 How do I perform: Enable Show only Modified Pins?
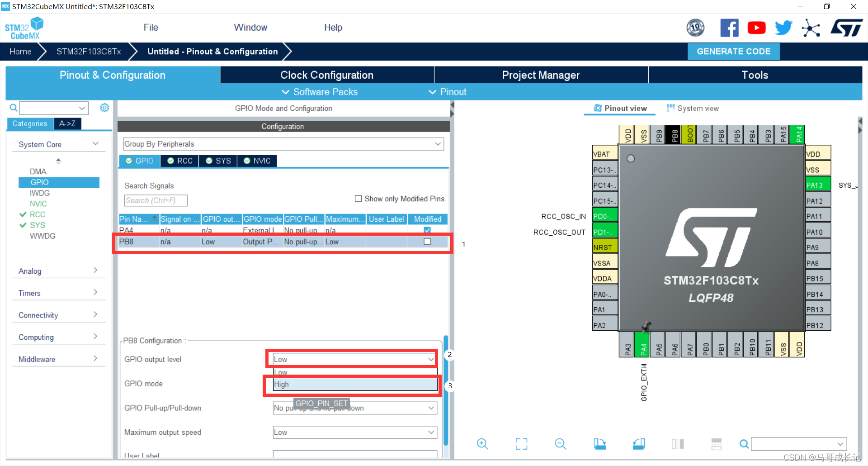tap(359, 199)
